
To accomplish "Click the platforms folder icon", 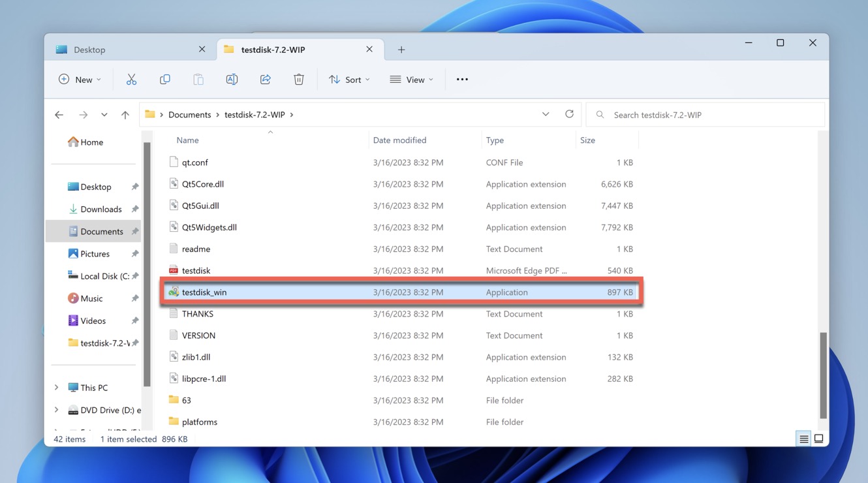I will point(174,421).
